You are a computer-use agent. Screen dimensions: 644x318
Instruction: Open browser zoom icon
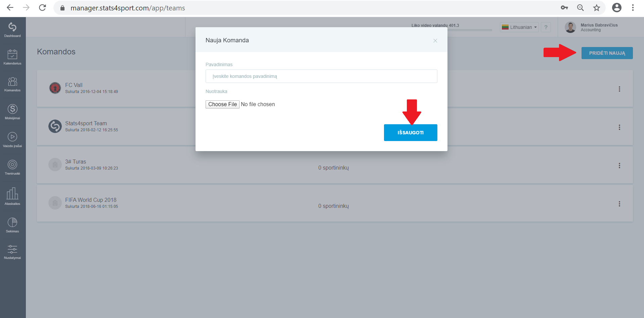(580, 8)
